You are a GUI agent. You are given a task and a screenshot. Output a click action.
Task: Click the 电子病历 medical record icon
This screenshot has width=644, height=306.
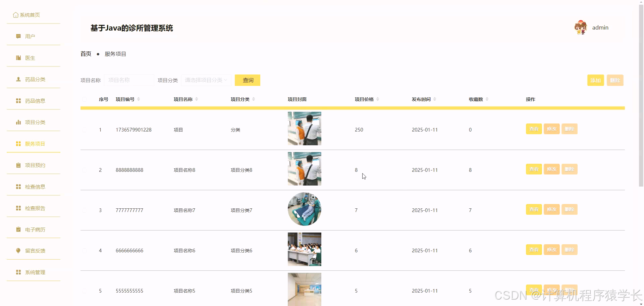(18, 229)
